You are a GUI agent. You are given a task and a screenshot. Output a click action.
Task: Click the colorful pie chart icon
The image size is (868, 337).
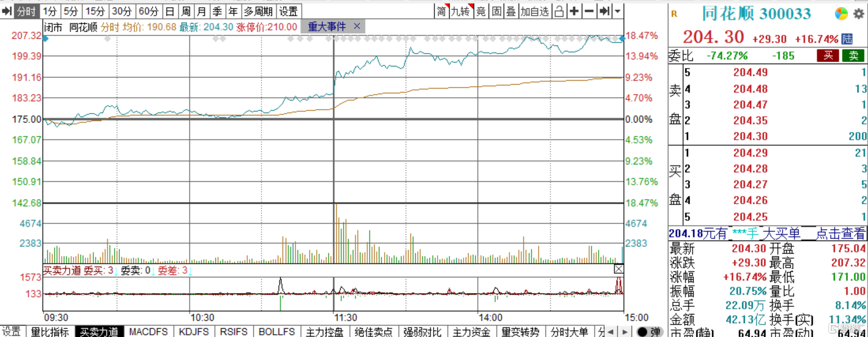[841, 14]
